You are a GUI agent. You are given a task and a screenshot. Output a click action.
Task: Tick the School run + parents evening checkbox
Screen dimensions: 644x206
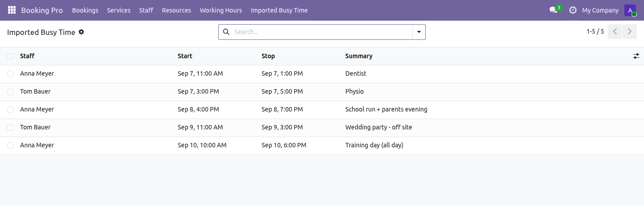(10, 110)
